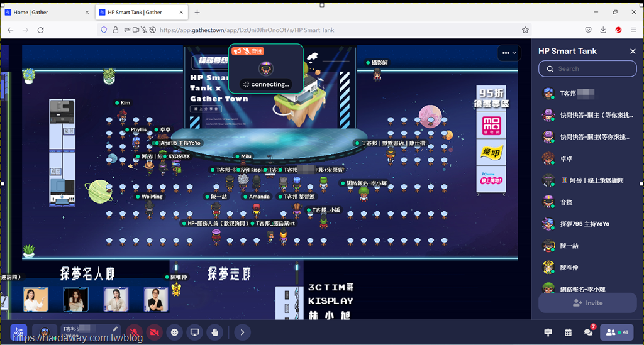Screen dimensions: 644x345
Task: Raise your hand
Action: click(x=215, y=332)
